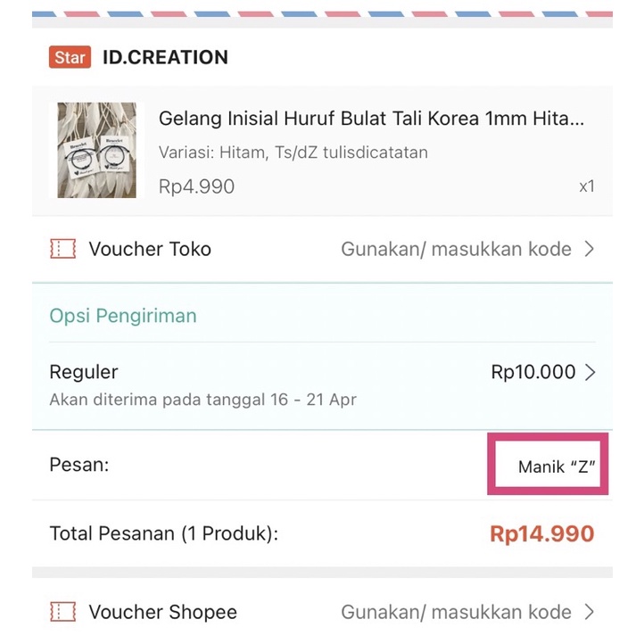The width and height of the screenshot is (644, 644).
Task: Expand shipping options via Rp10.000 chevron
Action: pyautogui.click(x=590, y=372)
